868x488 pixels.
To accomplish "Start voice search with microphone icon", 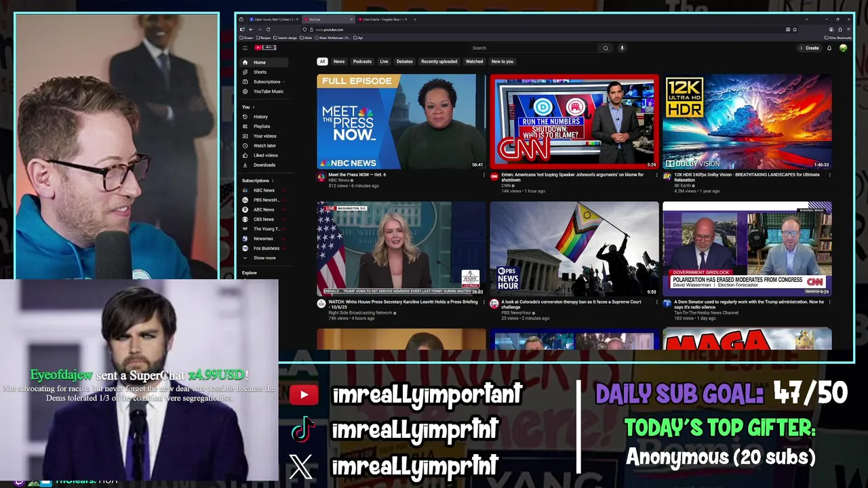I will tap(622, 48).
